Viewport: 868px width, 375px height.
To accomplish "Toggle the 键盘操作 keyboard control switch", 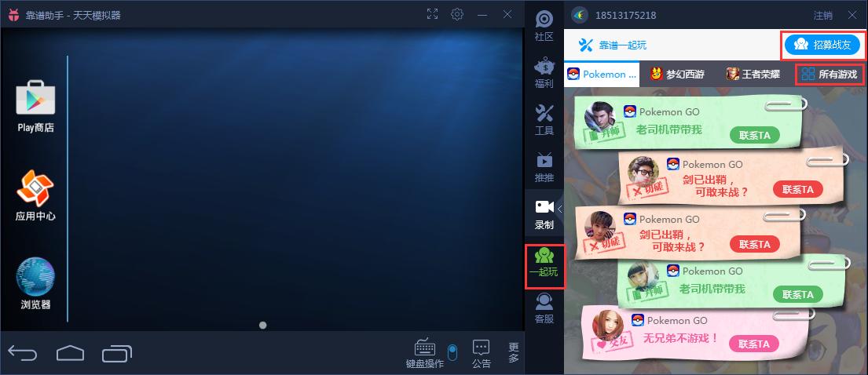I will pos(452,351).
